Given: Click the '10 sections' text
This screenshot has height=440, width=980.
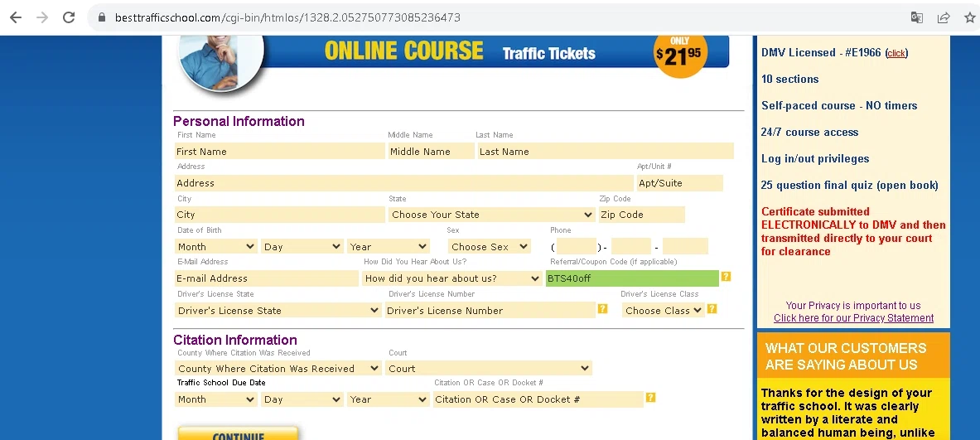Looking at the screenshot, I should coord(789,80).
